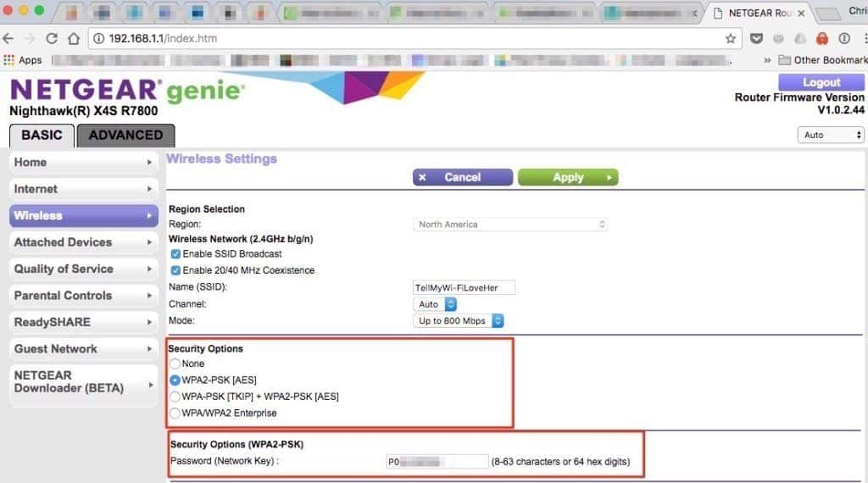Click the browser forward arrow
The image size is (868, 483).
(30, 38)
